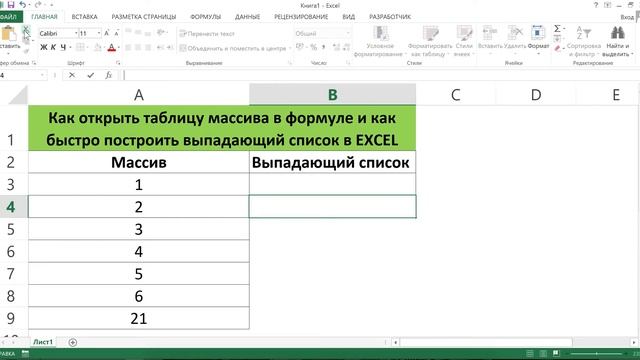Click the Save icon in quick access toolbar

tap(11, 5)
